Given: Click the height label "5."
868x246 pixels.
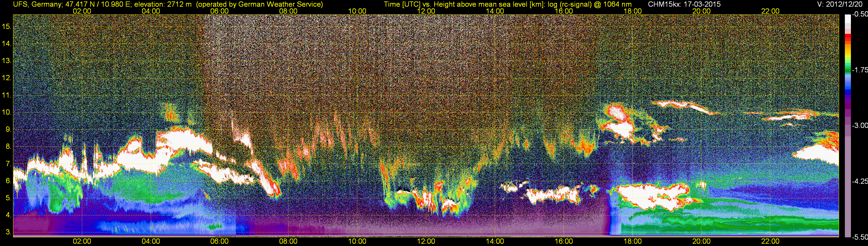Looking at the screenshot, I should 8,198.
